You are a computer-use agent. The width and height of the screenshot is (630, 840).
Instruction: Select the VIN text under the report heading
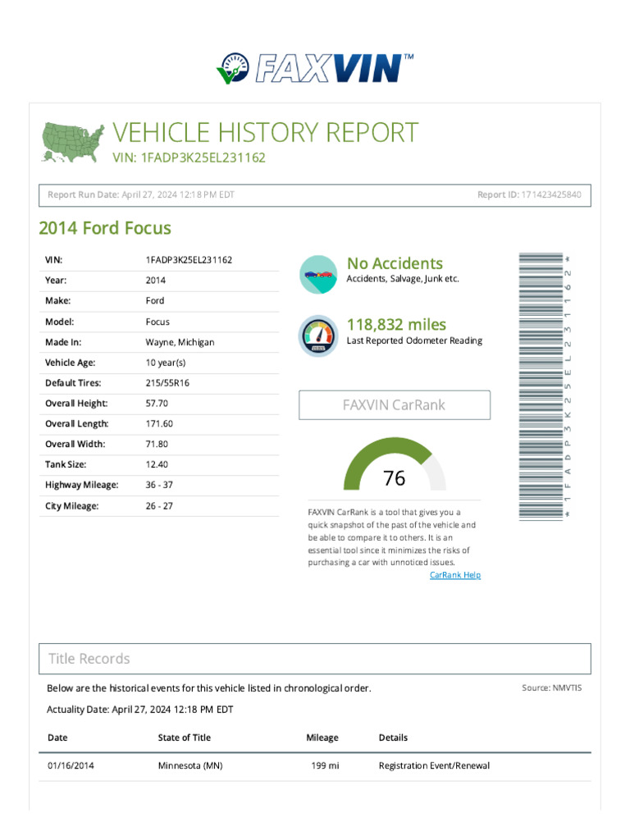pos(189,157)
